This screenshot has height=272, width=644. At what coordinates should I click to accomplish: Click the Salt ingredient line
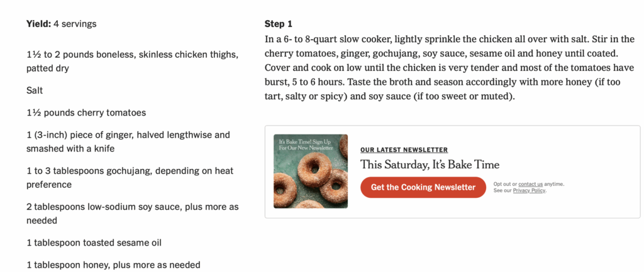(35, 90)
